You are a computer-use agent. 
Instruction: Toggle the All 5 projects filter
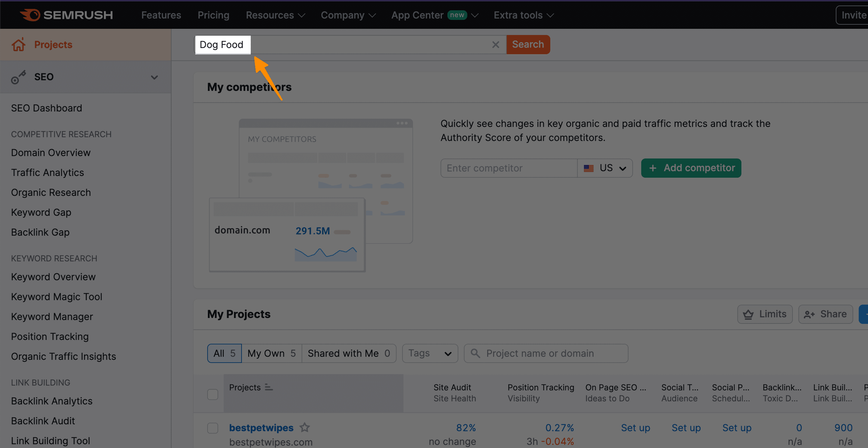[223, 353]
